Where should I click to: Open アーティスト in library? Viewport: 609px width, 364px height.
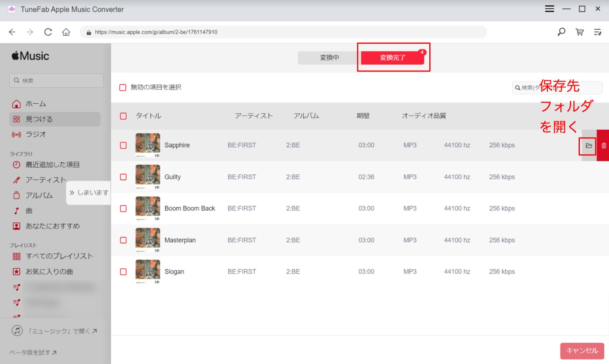[39, 180]
